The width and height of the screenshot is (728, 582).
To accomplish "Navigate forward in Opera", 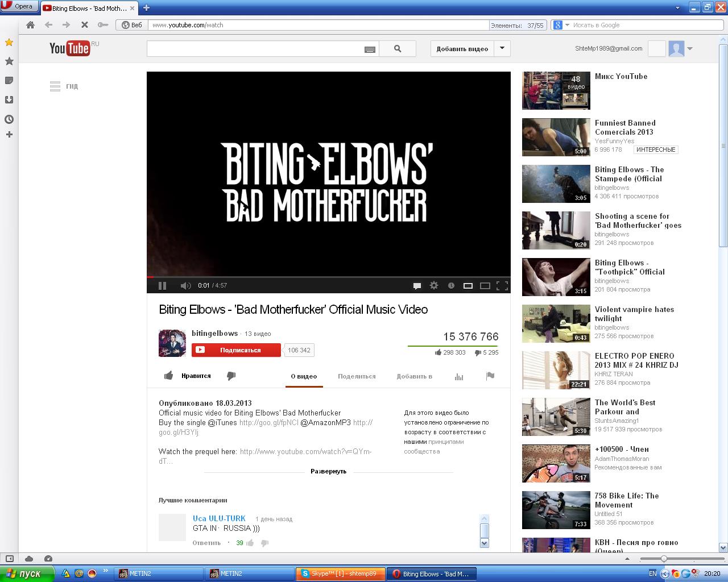I will tap(66, 25).
